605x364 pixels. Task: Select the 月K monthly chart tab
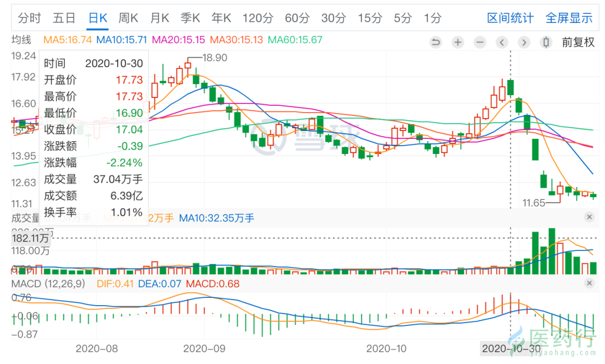point(159,18)
